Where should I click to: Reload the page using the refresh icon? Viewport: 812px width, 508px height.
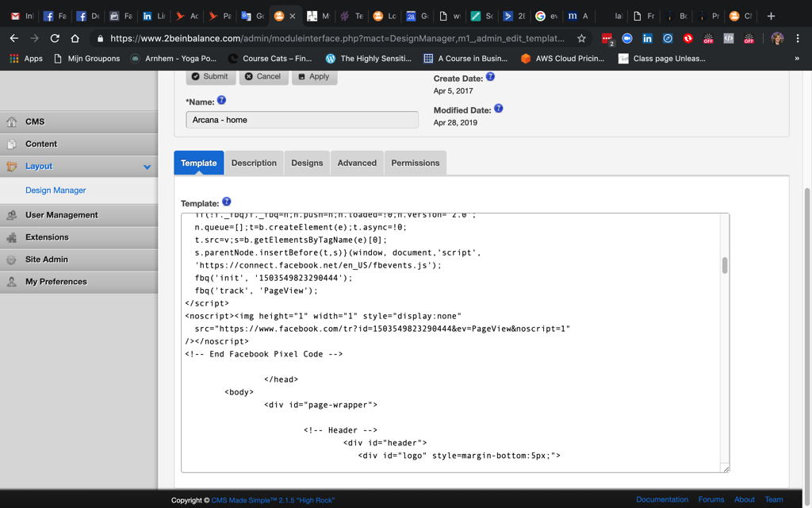(55, 38)
